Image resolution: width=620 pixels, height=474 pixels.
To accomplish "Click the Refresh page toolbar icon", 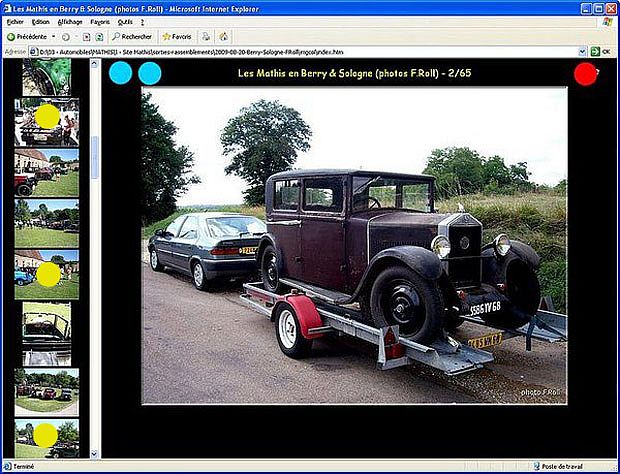I will pos(99,36).
